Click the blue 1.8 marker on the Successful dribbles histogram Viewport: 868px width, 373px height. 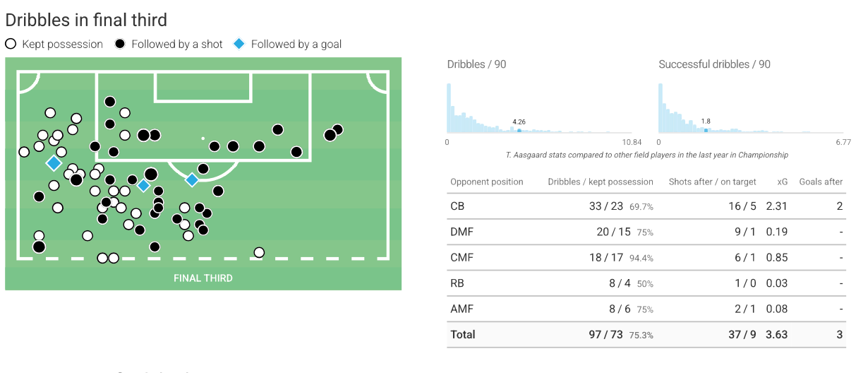point(706,130)
